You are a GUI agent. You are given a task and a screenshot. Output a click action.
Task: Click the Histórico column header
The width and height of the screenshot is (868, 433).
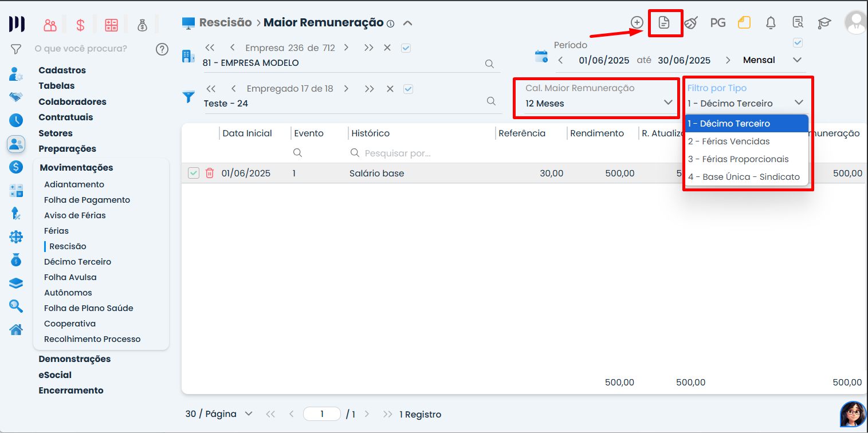click(x=371, y=133)
